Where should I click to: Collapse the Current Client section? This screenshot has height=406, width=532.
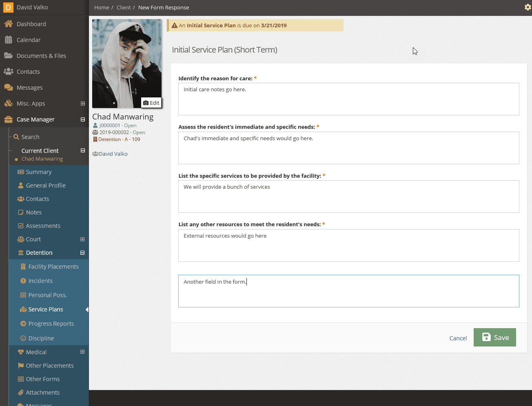click(83, 150)
